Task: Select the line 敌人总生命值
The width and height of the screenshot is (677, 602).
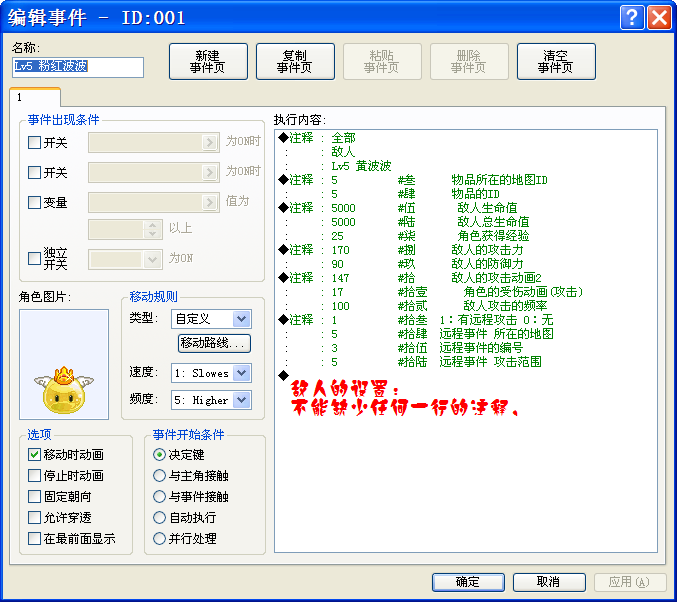Action: coord(466,222)
